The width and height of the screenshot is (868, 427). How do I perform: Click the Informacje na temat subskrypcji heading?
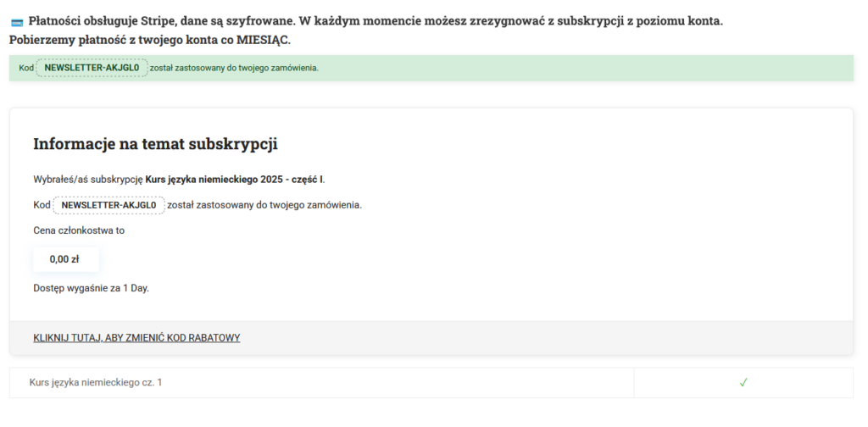[156, 144]
